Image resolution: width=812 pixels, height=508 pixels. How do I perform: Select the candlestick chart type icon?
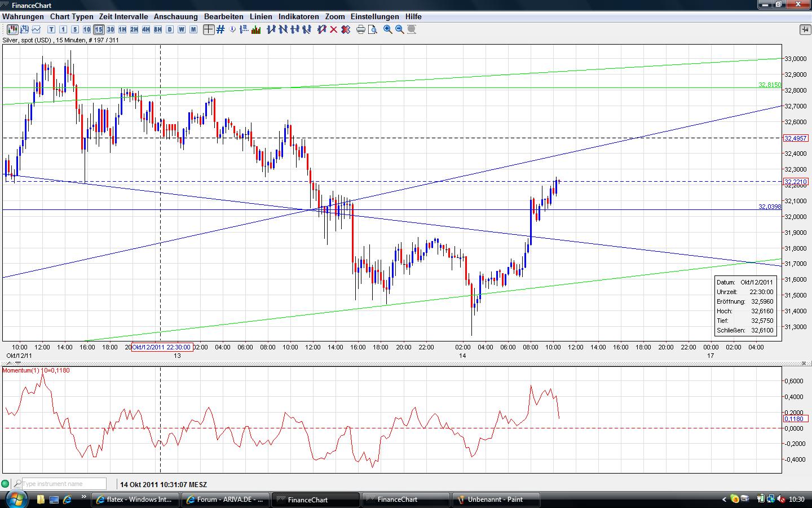click(12, 29)
